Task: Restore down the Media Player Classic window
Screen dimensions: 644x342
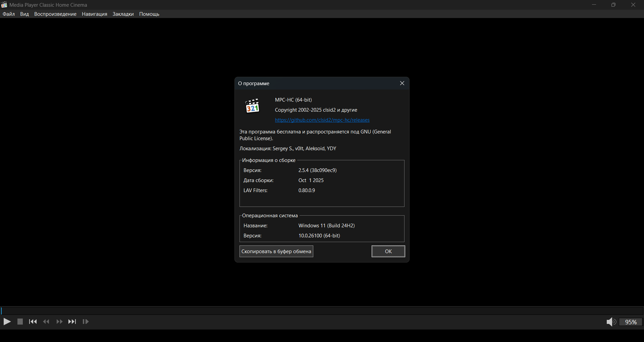Action: (613, 5)
